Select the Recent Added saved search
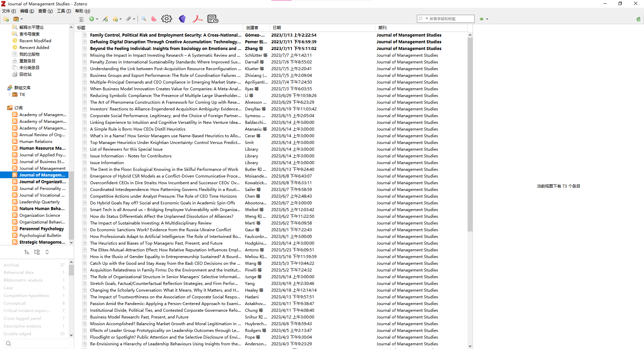This screenshot has height=349, width=644. point(34,48)
